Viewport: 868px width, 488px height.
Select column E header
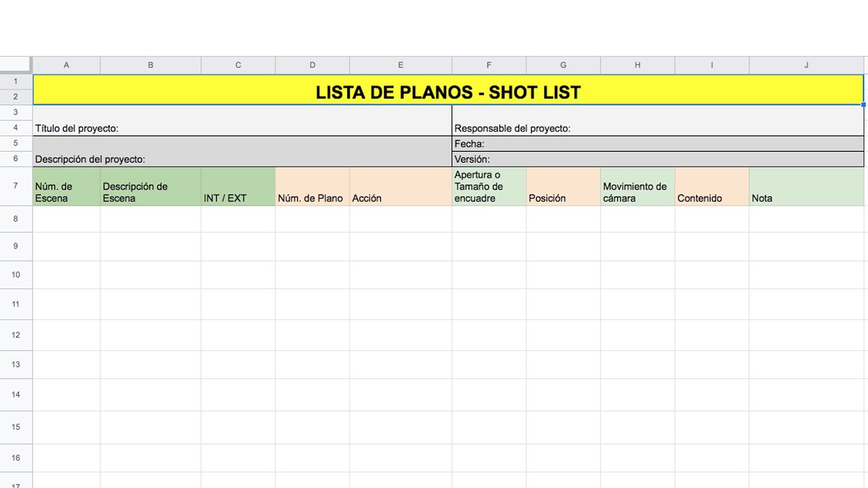(401, 65)
